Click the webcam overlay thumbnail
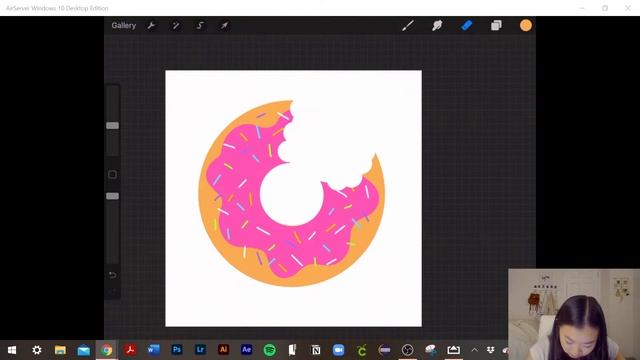This screenshot has width=640, height=360. (x=574, y=314)
